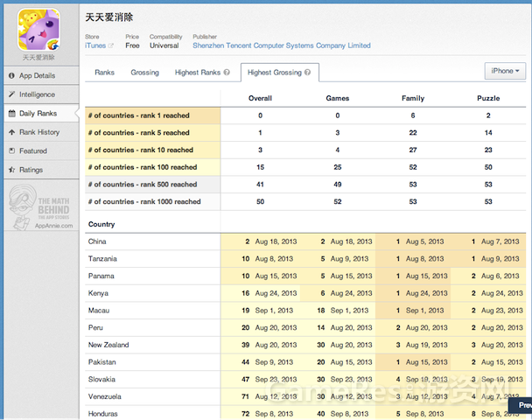The image size is (532, 420).
Task: Select the Macau country row
Action: [305, 311]
